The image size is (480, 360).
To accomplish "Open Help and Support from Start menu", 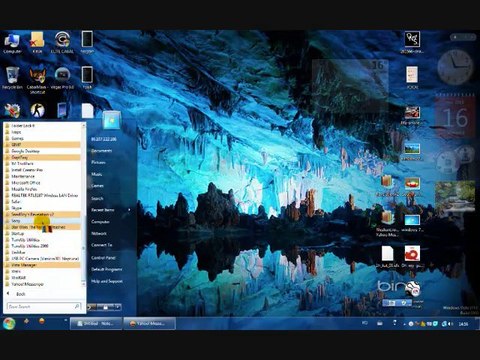I will (107, 281).
